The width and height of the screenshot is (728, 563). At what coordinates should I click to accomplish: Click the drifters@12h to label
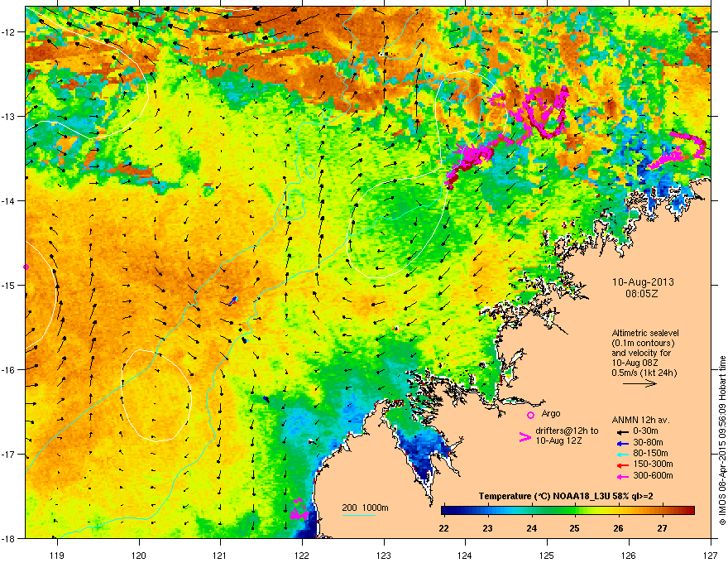pyautogui.click(x=567, y=431)
